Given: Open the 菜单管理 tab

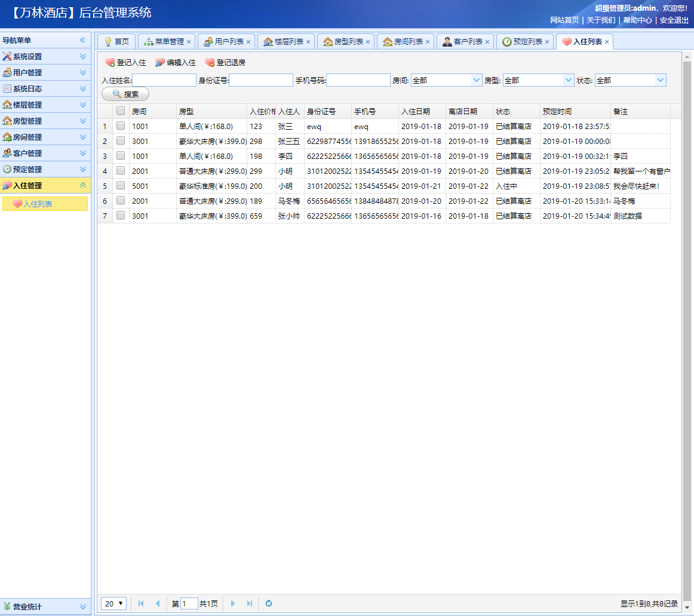Looking at the screenshot, I should coord(164,42).
